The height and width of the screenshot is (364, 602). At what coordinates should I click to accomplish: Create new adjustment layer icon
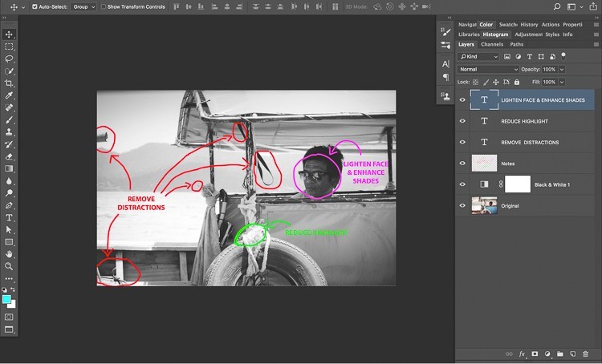[x=547, y=354]
